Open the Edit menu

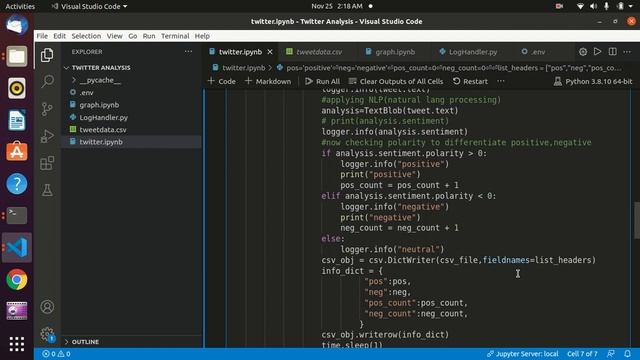click(60, 36)
